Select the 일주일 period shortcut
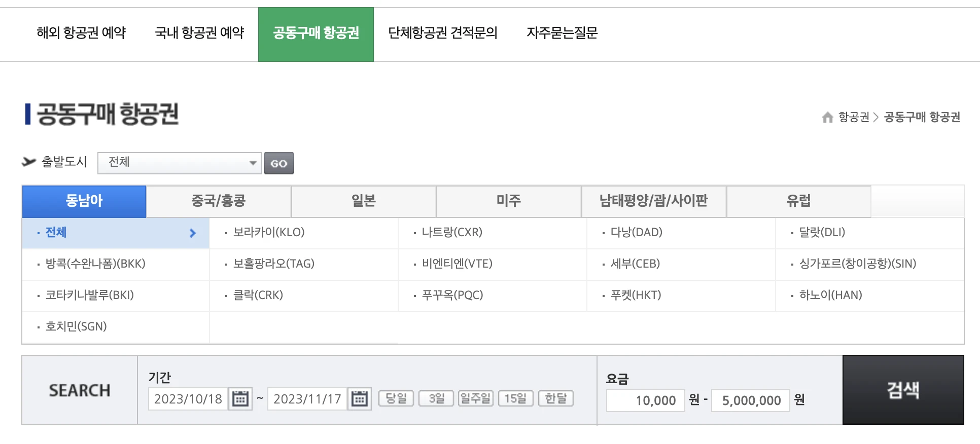 476,398
